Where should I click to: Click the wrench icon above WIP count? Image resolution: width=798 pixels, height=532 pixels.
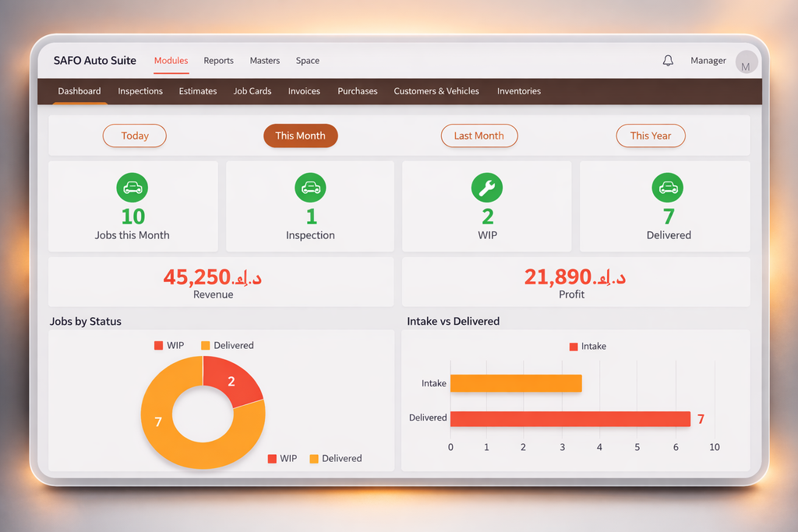(487, 188)
